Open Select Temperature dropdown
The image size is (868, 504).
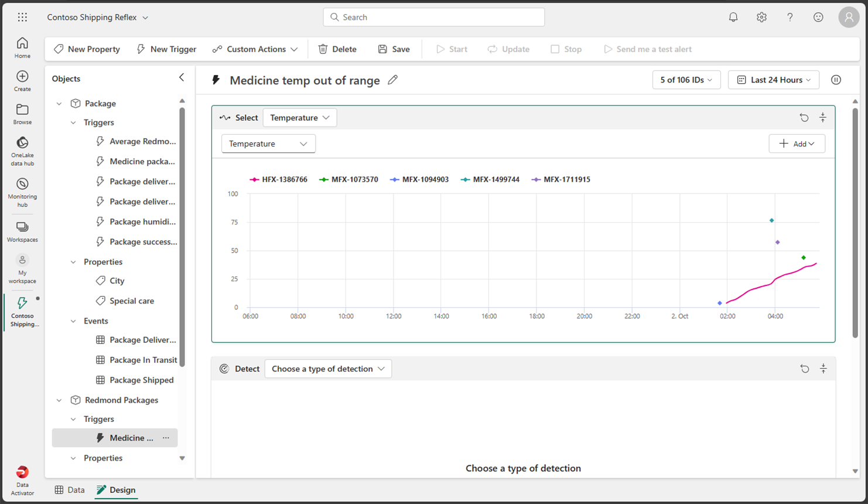[299, 118]
